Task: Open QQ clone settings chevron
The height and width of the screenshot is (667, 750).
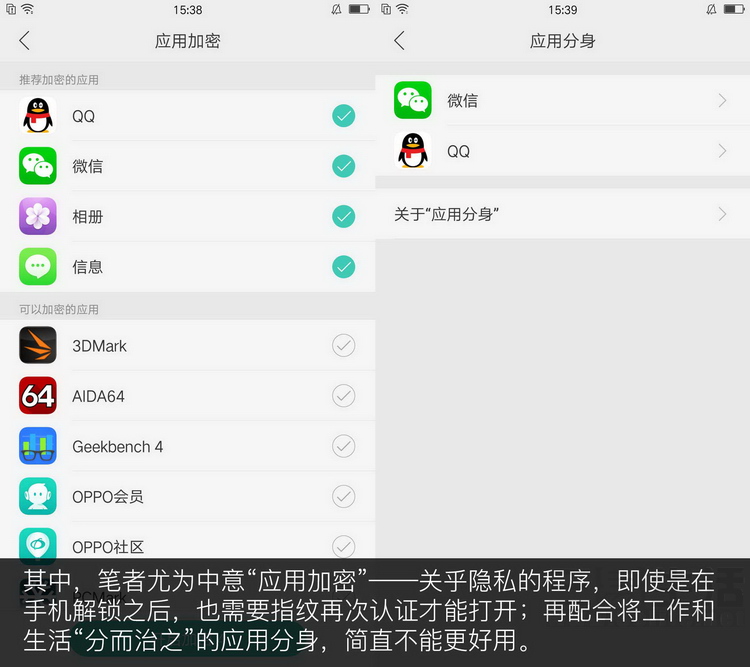Action: 722,151
